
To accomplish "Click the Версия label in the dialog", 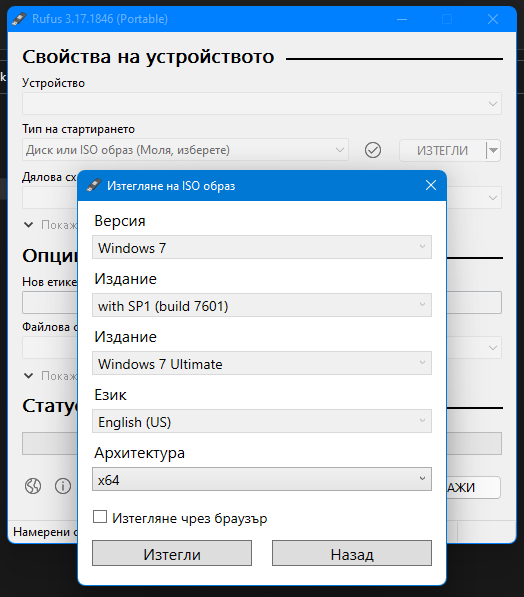I will (120, 221).
